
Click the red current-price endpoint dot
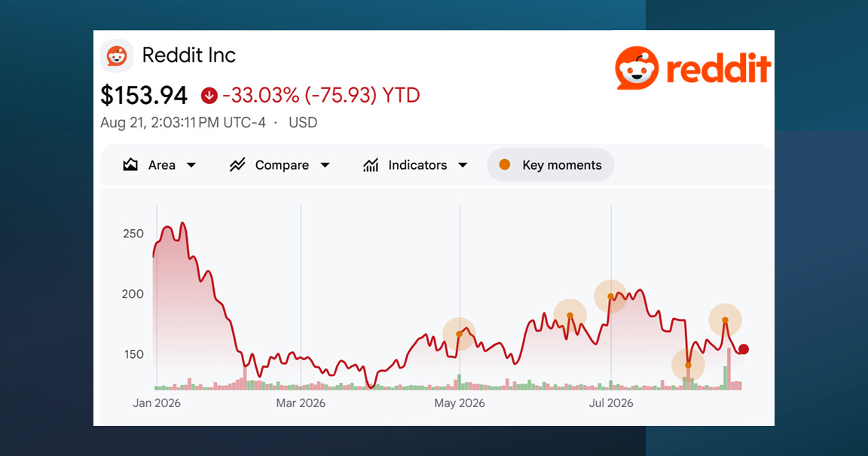point(744,349)
